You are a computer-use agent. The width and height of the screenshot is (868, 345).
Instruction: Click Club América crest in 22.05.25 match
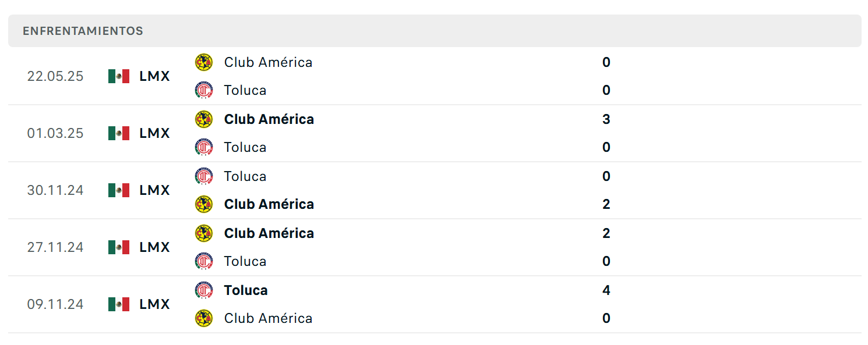pyautogui.click(x=204, y=62)
